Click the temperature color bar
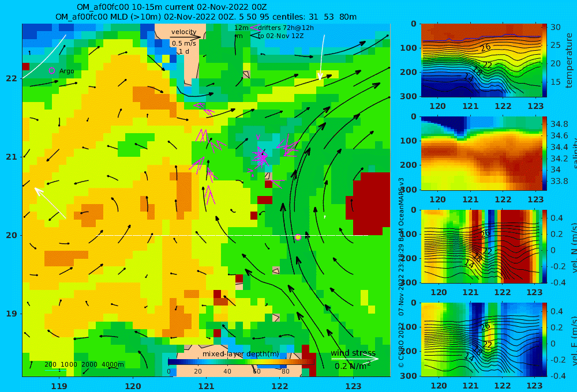Screen dimensions: 577x392 click(x=545, y=61)
